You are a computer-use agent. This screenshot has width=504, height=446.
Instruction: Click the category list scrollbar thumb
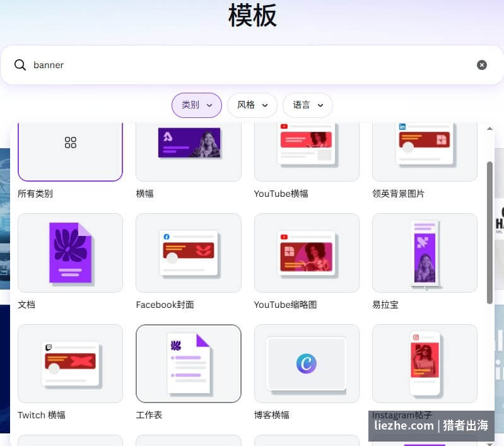point(489,233)
